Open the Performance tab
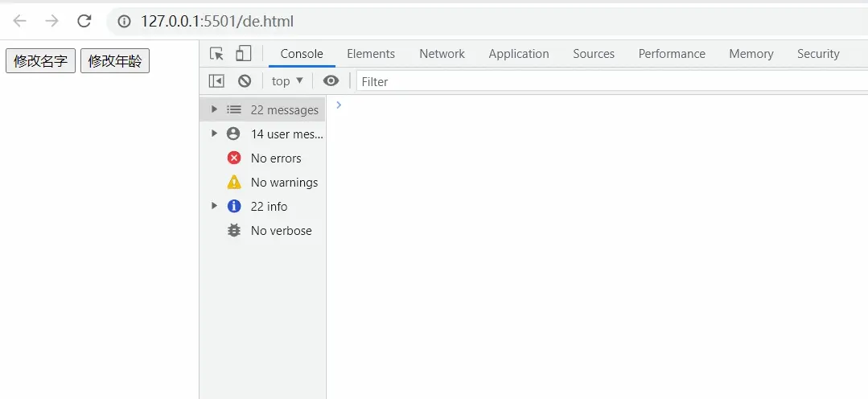 672,54
